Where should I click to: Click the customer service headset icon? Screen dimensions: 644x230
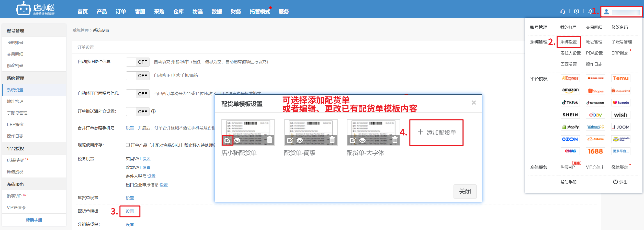click(x=563, y=12)
